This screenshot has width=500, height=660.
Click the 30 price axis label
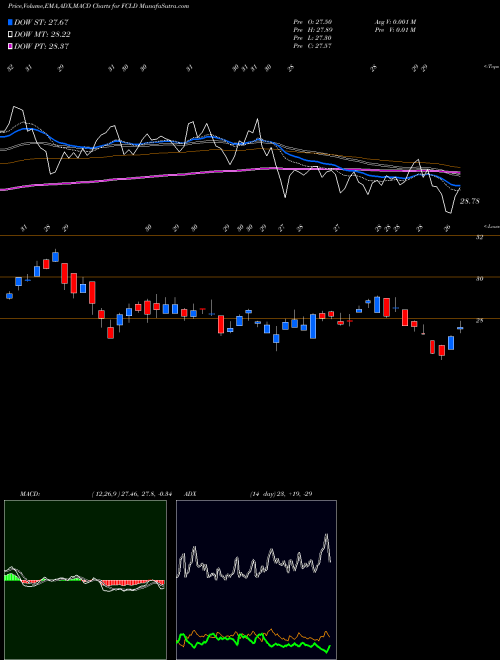[479, 279]
